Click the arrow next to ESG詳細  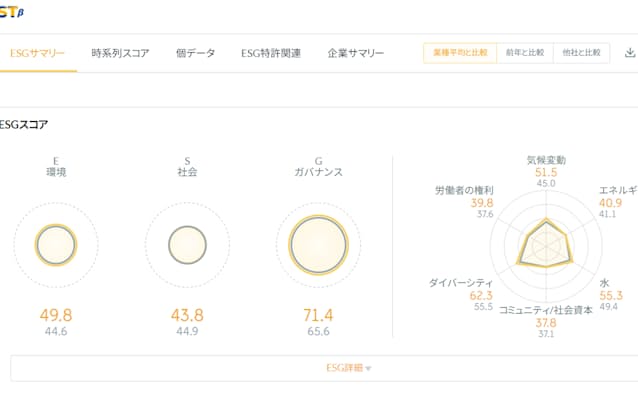[368, 369]
